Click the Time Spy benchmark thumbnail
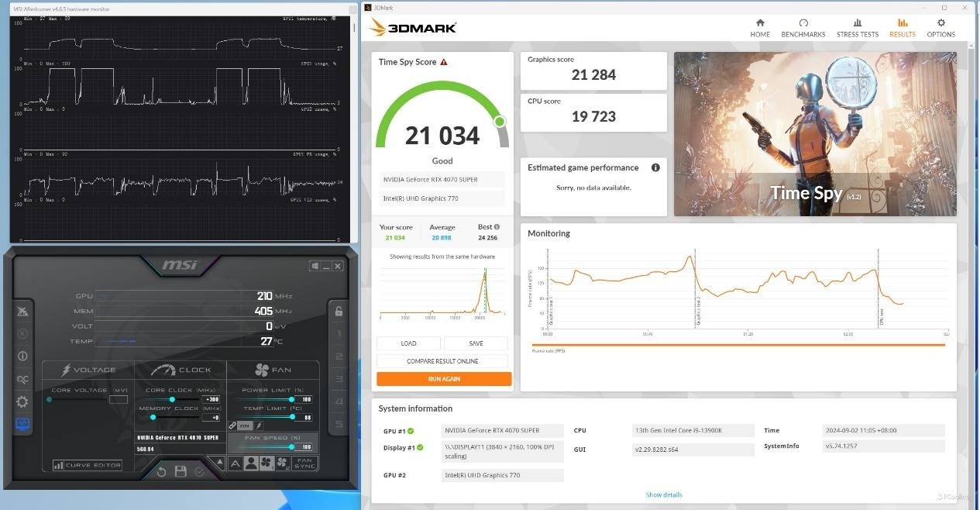The image size is (980, 510). point(815,134)
